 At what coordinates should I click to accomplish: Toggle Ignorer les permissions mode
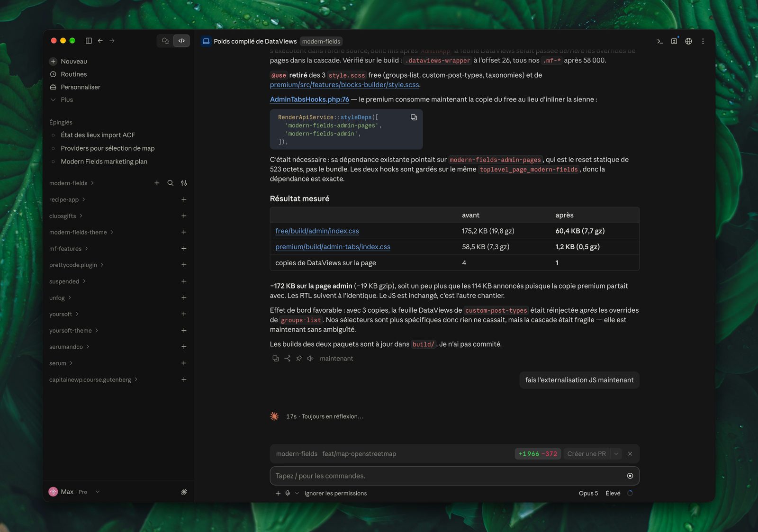click(x=335, y=493)
